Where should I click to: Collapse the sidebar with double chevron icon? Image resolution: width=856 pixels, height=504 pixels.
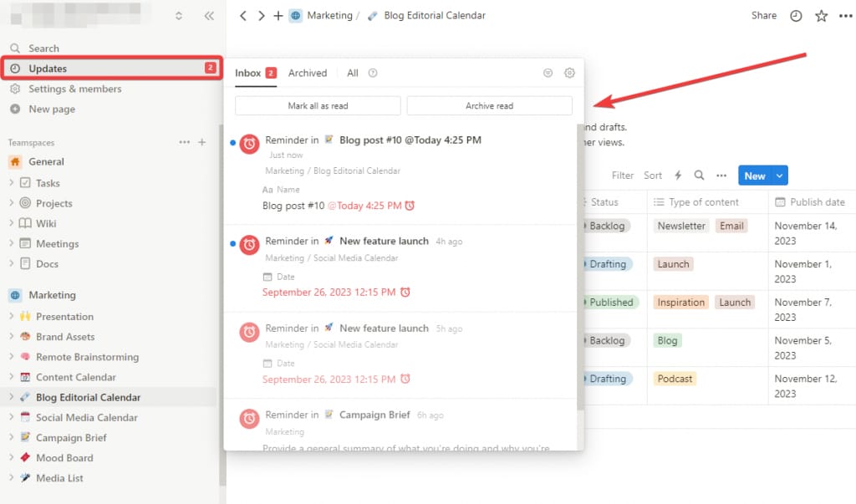tap(208, 16)
